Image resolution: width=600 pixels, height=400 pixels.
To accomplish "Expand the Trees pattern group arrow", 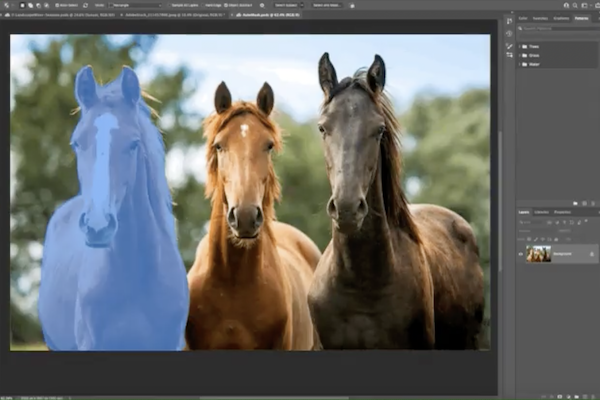I will coord(520,46).
